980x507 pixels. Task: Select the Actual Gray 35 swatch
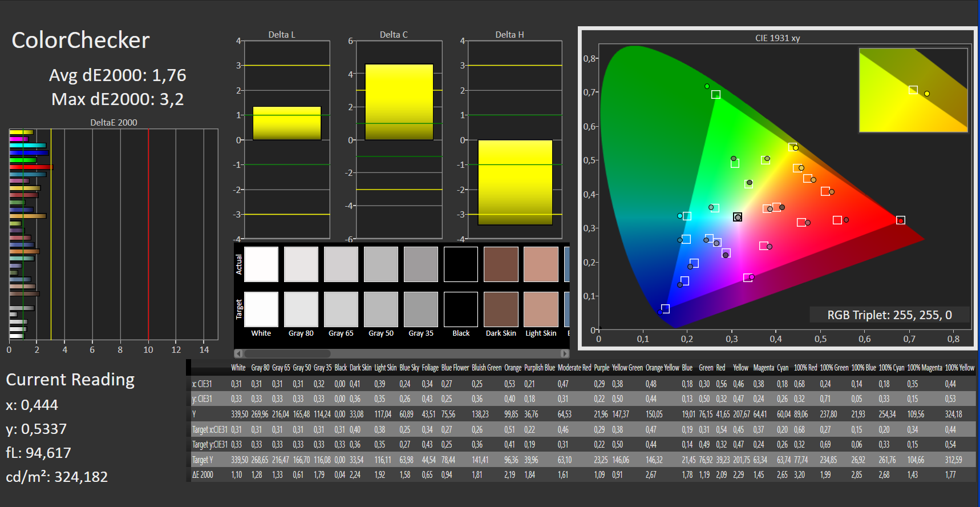(x=421, y=264)
